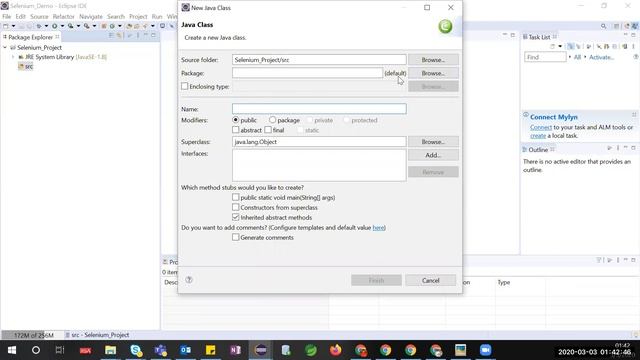The image size is (640, 360).
Task: Open the Activate dropdown in Task List
Action: coord(585,57)
